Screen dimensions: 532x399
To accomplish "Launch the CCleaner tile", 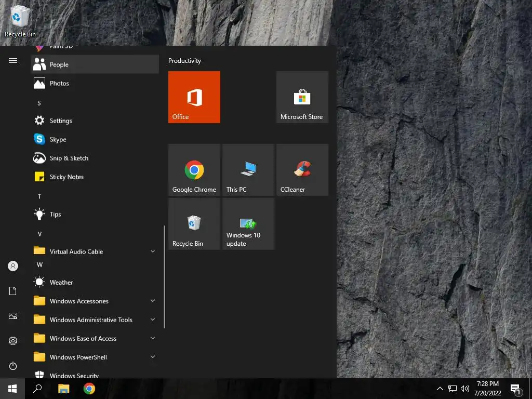I will point(302,170).
